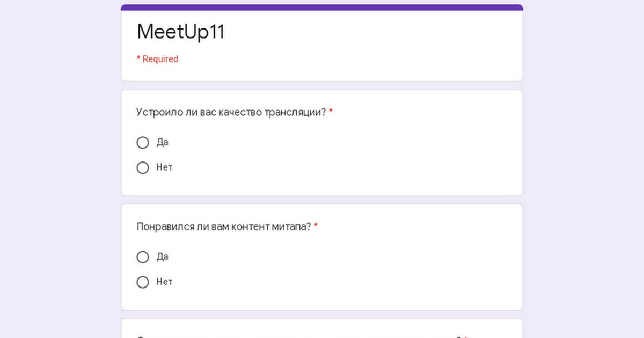Screen dimensions: 644x338
Task: Click blank area right of MeetUp11 title
Action: click(x=376, y=32)
